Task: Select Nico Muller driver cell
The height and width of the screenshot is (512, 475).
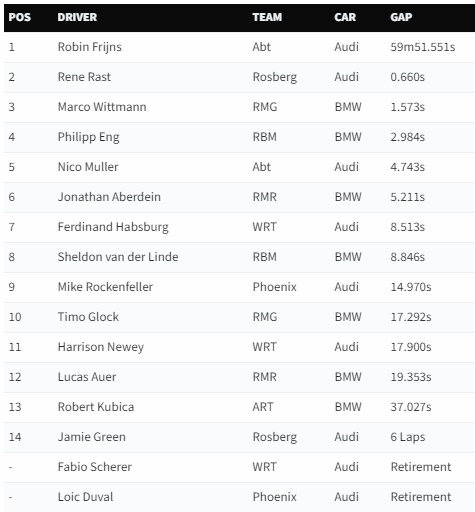Action: [88, 167]
